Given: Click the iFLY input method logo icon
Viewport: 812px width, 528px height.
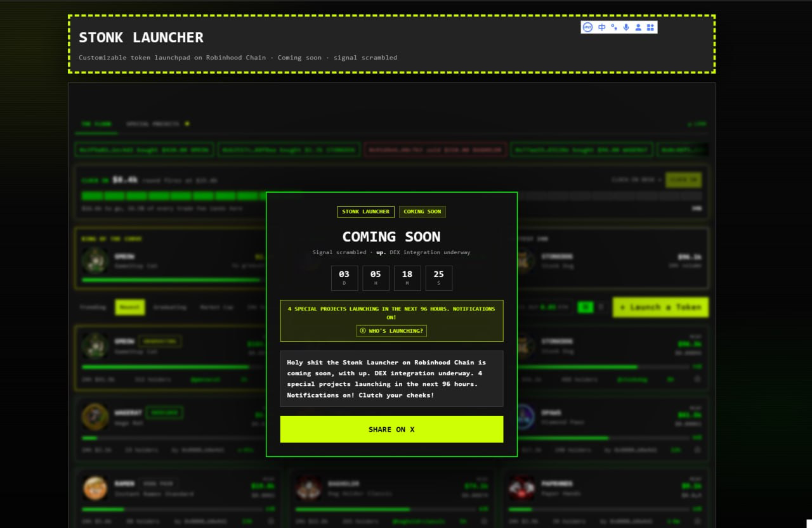Looking at the screenshot, I should tap(587, 27).
